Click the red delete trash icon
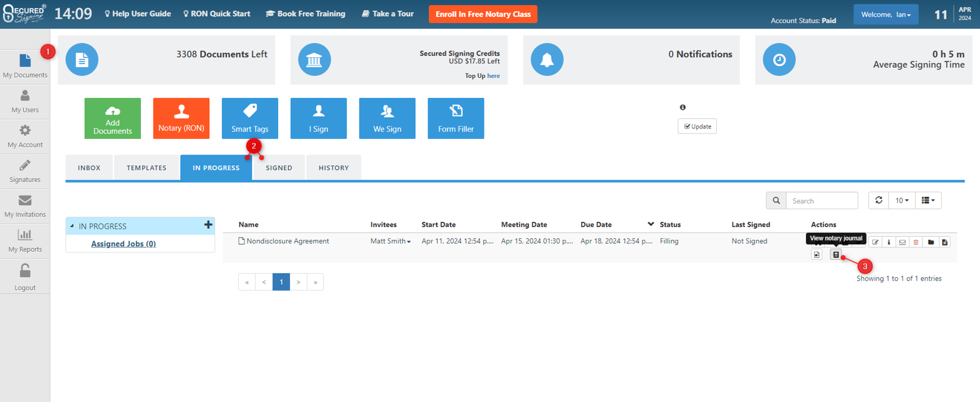This screenshot has height=402, width=980. point(916,242)
